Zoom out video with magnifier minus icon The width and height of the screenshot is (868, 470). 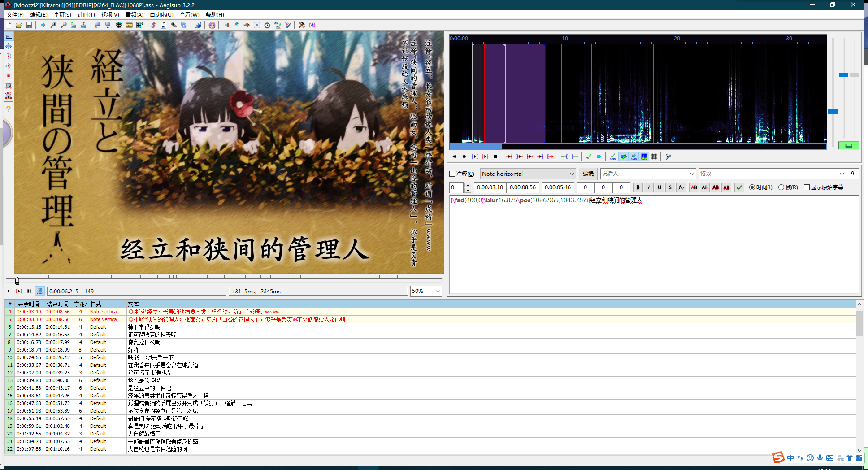pyautogui.click(x=63, y=25)
